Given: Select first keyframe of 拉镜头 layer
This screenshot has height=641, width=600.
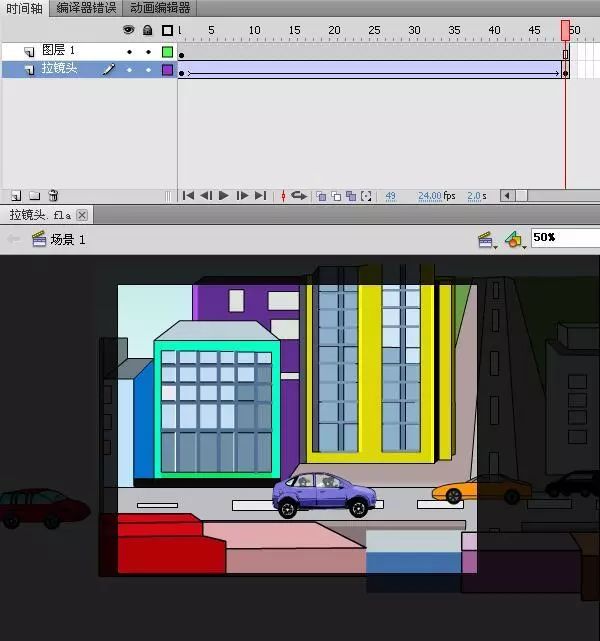Looking at the screenshot, I should coord(181,73).
